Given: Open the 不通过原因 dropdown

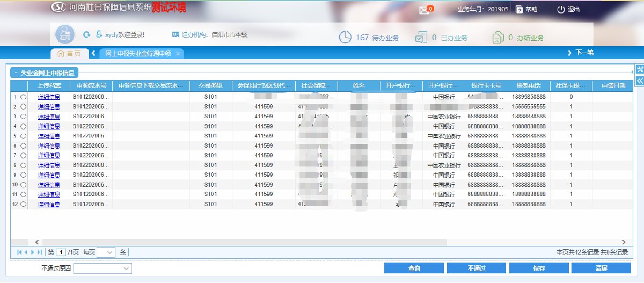Looking at the screenshot, I should click(103, 269).
